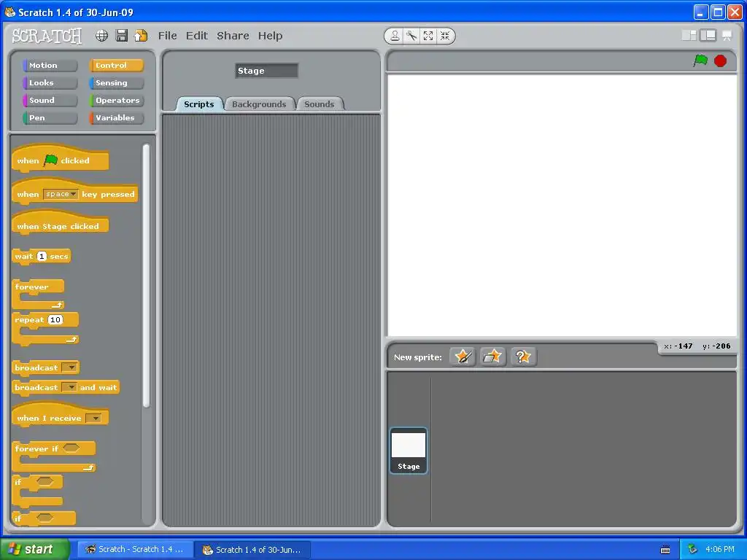Viewport: 747px width, 560px height.
Task: Switch to full stage view mode
Action: pos(708,35)
